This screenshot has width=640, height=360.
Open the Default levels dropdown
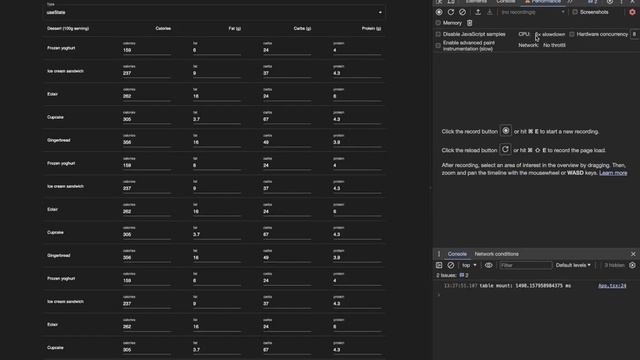click(x=573, y=265)
